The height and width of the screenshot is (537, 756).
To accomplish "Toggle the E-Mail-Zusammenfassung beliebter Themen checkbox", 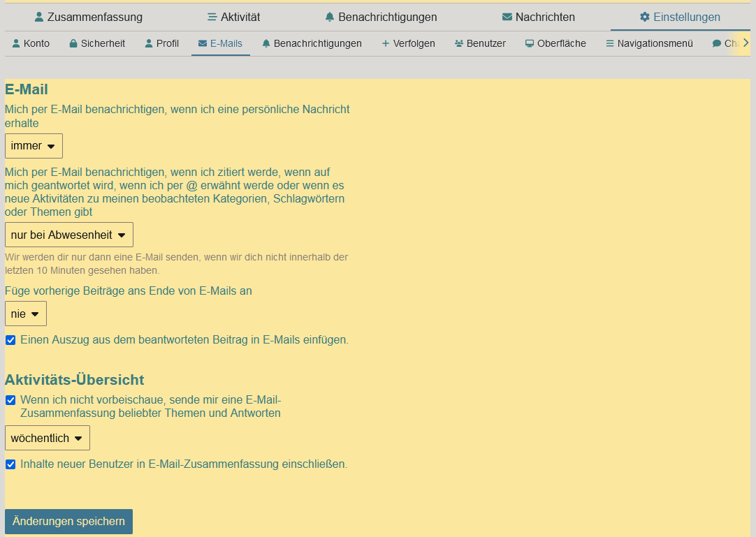I will coord(10,400).
